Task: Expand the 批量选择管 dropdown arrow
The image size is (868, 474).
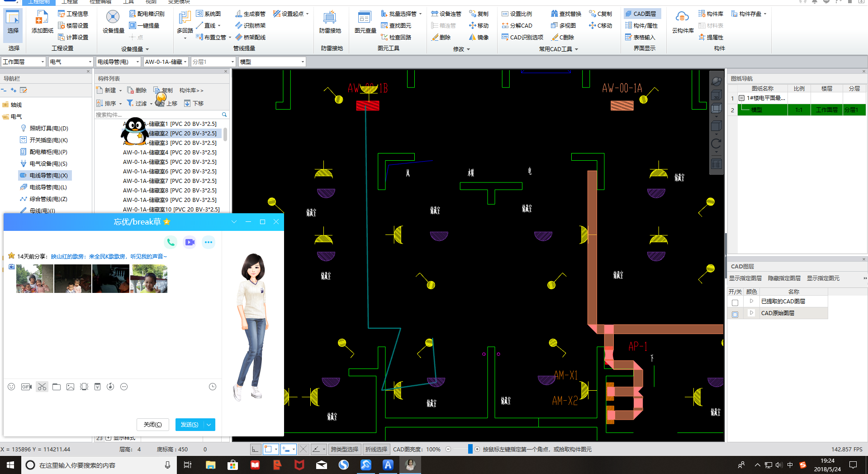Action: tap(420, 14)
